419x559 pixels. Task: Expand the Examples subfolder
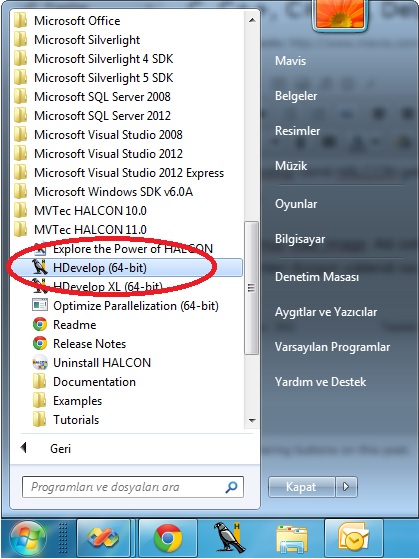(x=67, y=401)
